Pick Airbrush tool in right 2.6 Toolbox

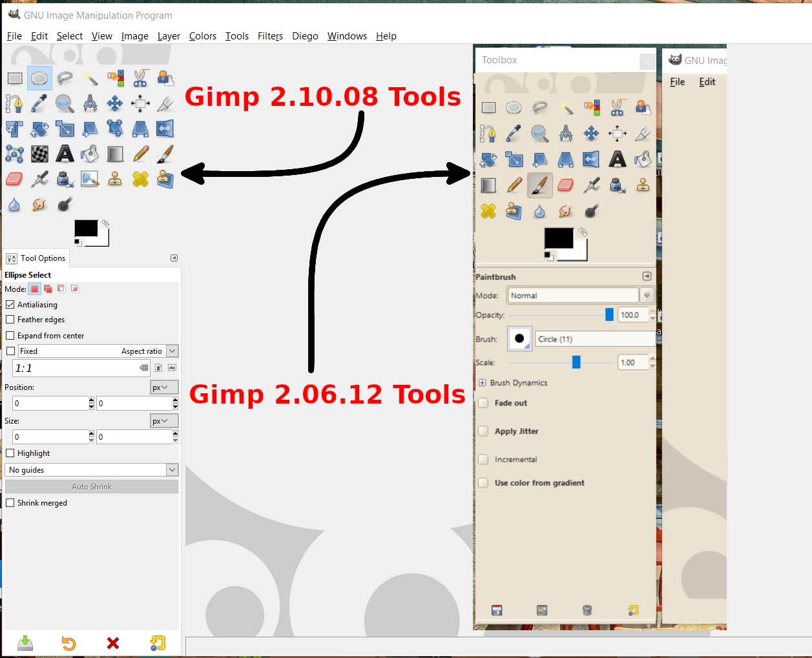[591, 185]
